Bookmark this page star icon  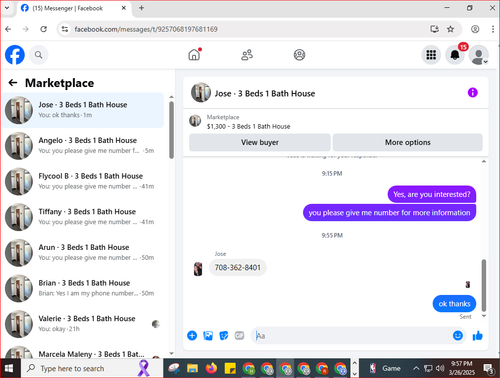[x=450, y=29]
